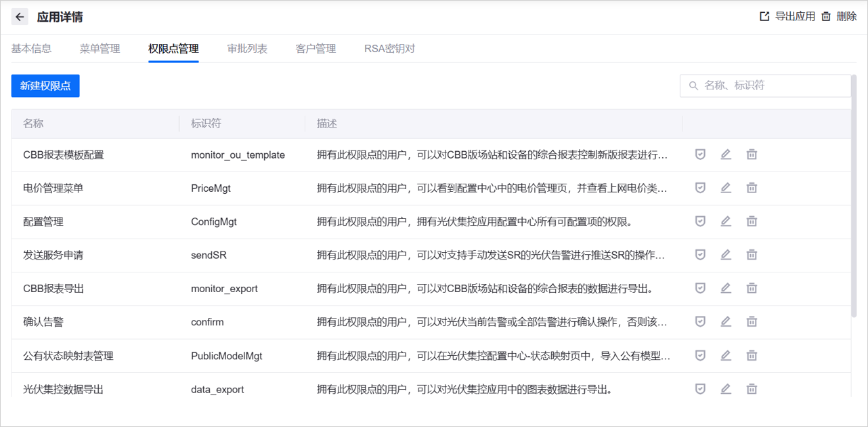Switch to the 基本信息 tab
868x427 pixels.
tap(31, 49)
